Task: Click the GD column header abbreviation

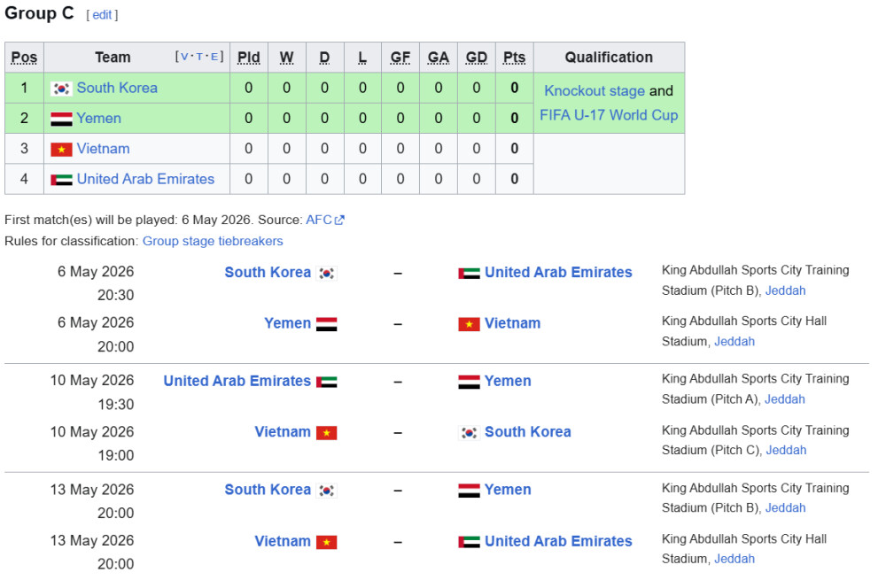Action: [x=477, y=58]
